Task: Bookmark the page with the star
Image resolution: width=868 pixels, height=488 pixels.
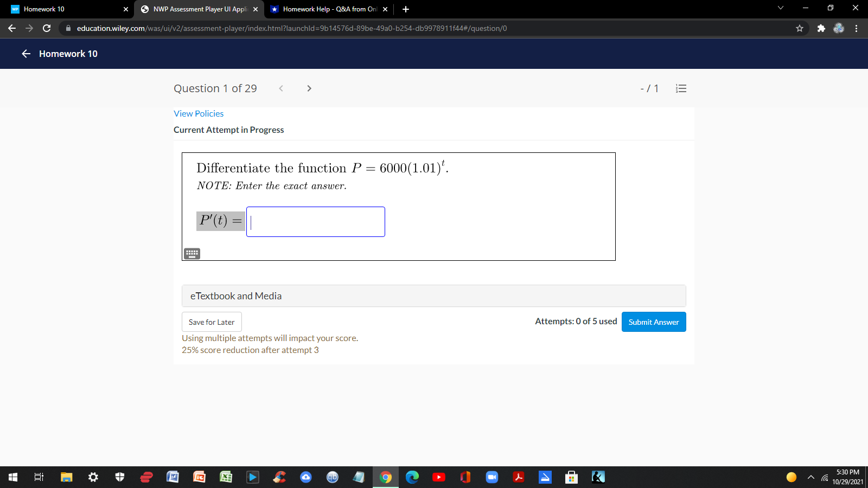Action: pos(800,28)
